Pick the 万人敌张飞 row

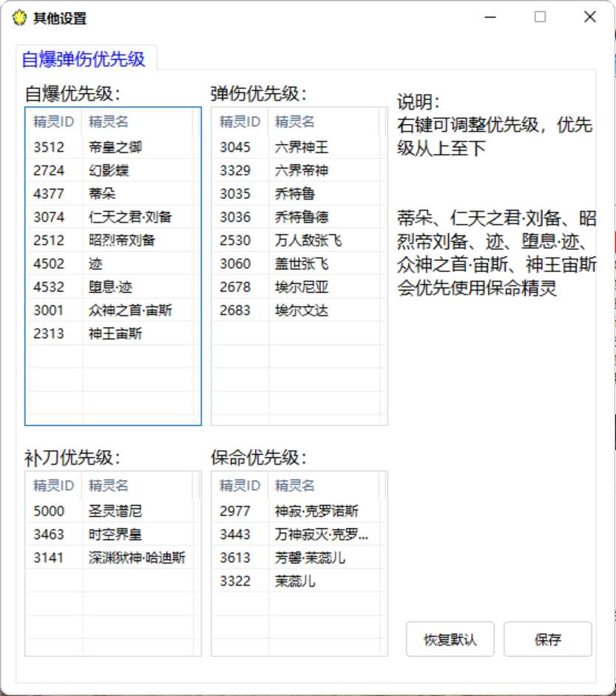[308, 240]
